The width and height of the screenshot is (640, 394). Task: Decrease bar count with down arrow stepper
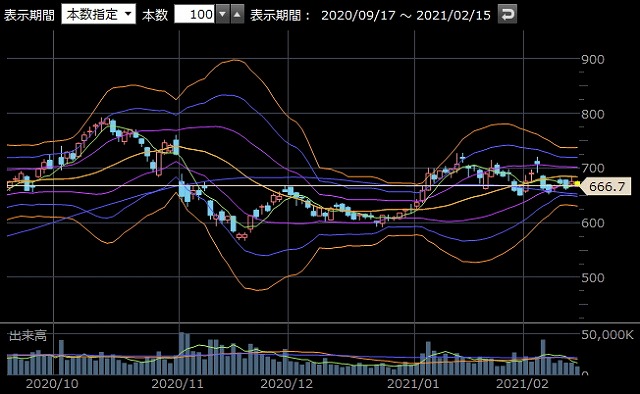222,15
